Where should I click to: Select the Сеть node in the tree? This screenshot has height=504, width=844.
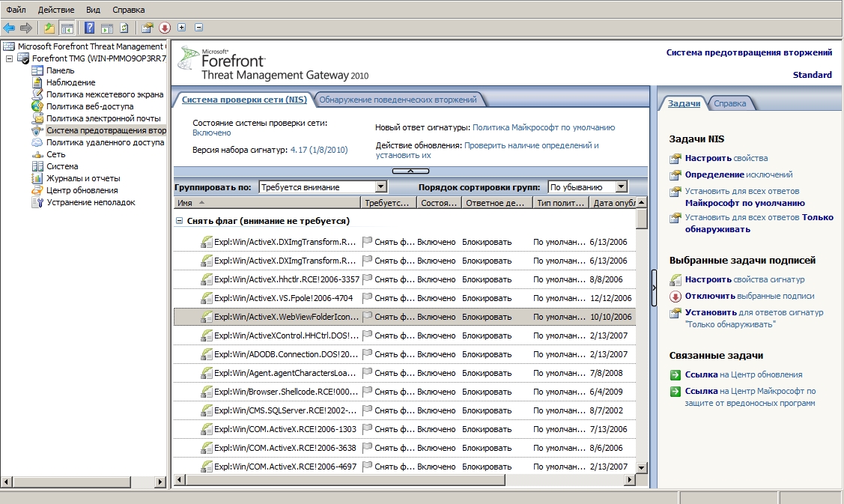pos(55,154)
